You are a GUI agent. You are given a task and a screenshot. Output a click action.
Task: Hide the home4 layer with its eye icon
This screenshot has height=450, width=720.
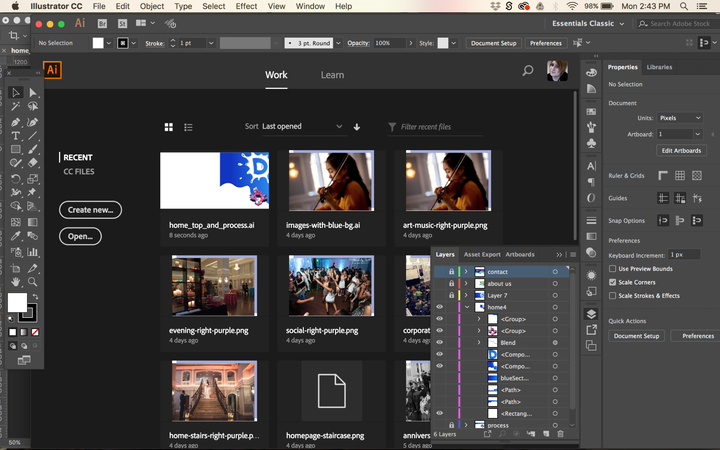pyautogui.click(x=440, y=307)
